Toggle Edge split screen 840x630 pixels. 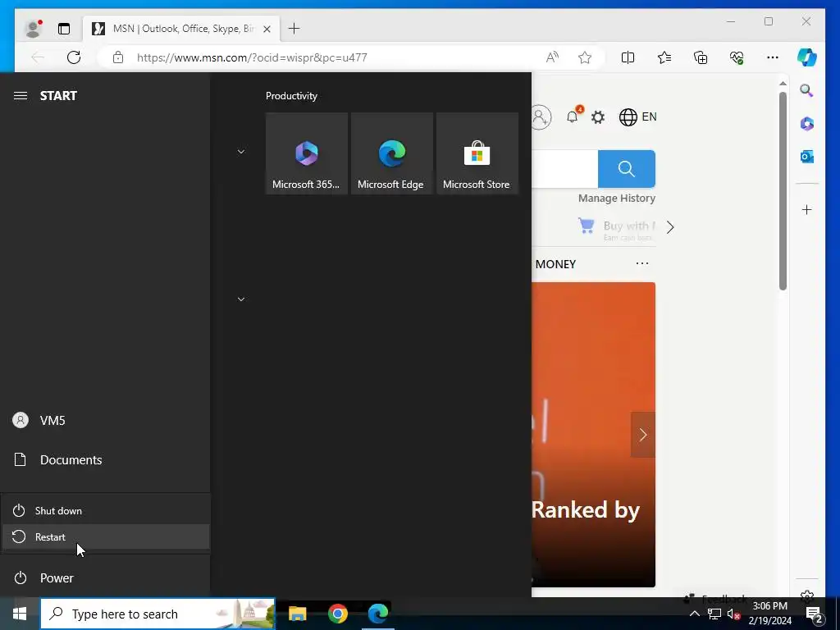628,57
